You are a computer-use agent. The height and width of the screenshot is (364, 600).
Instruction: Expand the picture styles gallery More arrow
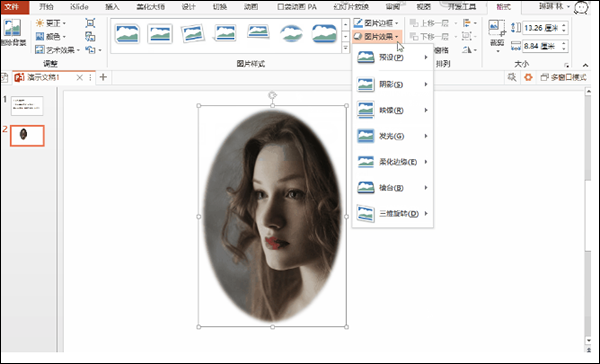pyautogui.click(x=346, y=48)
